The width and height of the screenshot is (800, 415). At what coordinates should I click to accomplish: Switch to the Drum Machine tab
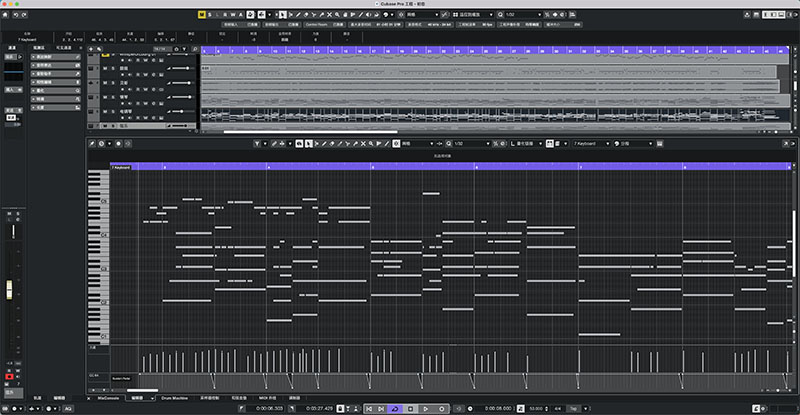pos(174,398)
